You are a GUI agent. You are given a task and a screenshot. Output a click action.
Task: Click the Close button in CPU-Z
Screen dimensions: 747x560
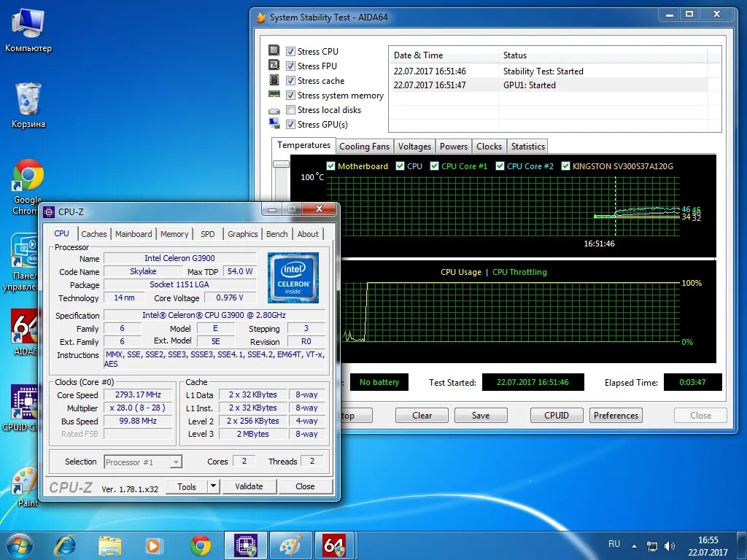(x=305, y=486)
